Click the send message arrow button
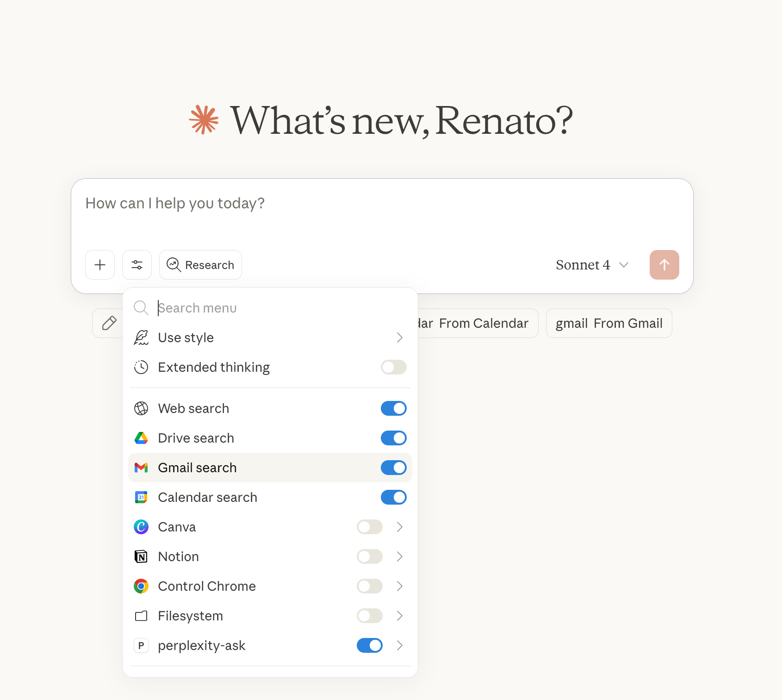This screenshot has width=782, height=700. pyautogui.click(x=664, y=265)
